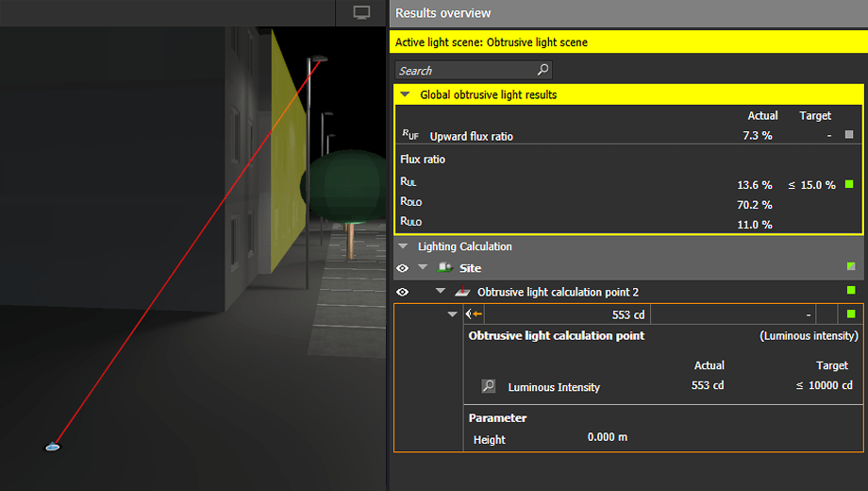Collapse the Site tree node
The image size is (868, 491).
click(423, 268)
